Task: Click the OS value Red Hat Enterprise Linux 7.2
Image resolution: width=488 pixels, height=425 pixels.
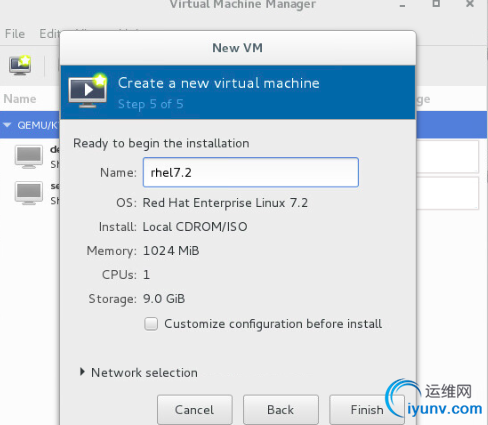Action: [225, 203]
